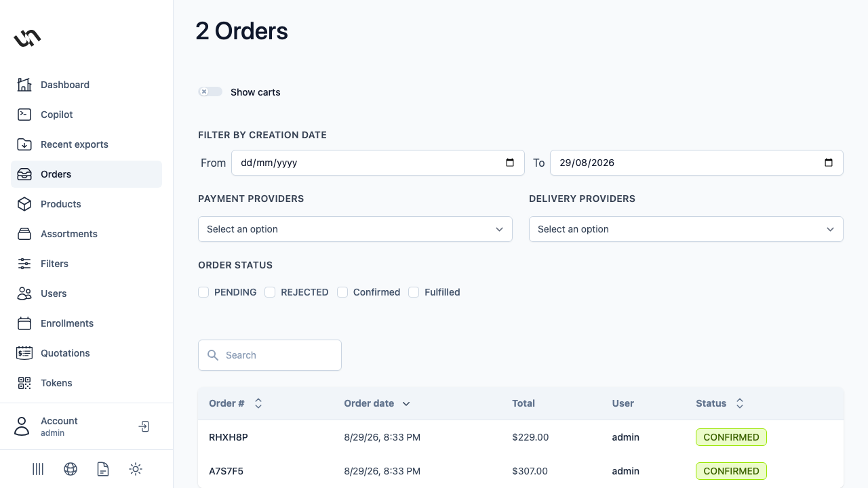Expand the Payment Providers dropdown

[355, 229]
